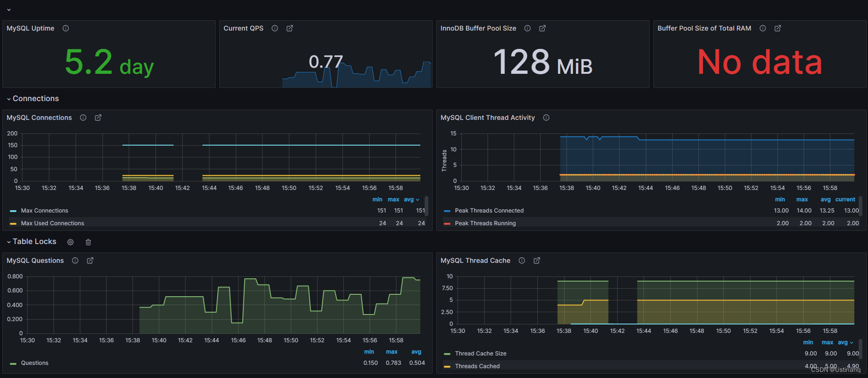Open Current QPS panel title menu
Image resolution: width=868 pixels, height=378 pixels.
[243, 28]
